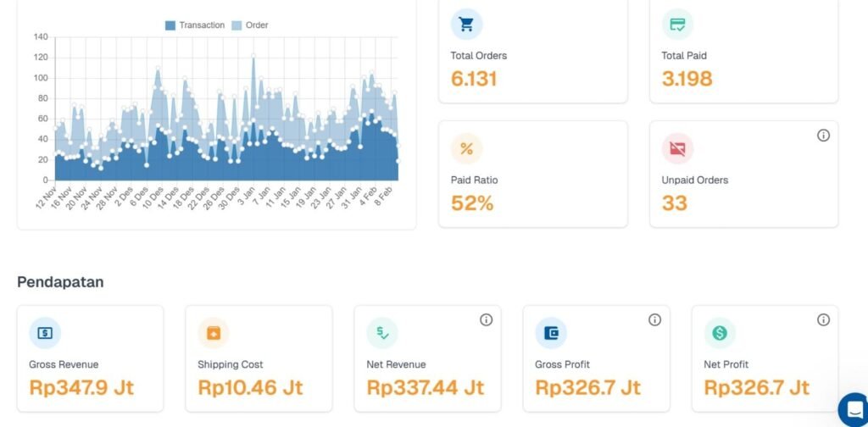Click the Unpaid Orders crossed-card icon

tap(677, 149)
